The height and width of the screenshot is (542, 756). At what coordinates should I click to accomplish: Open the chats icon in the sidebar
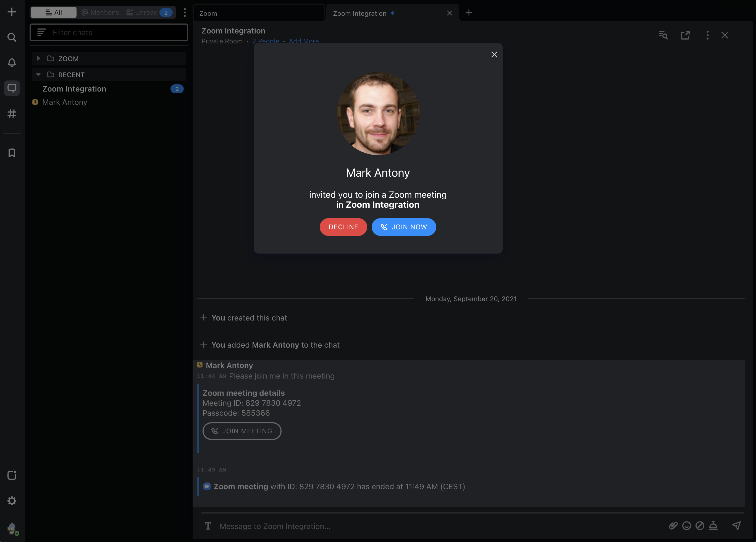(12, 88)
